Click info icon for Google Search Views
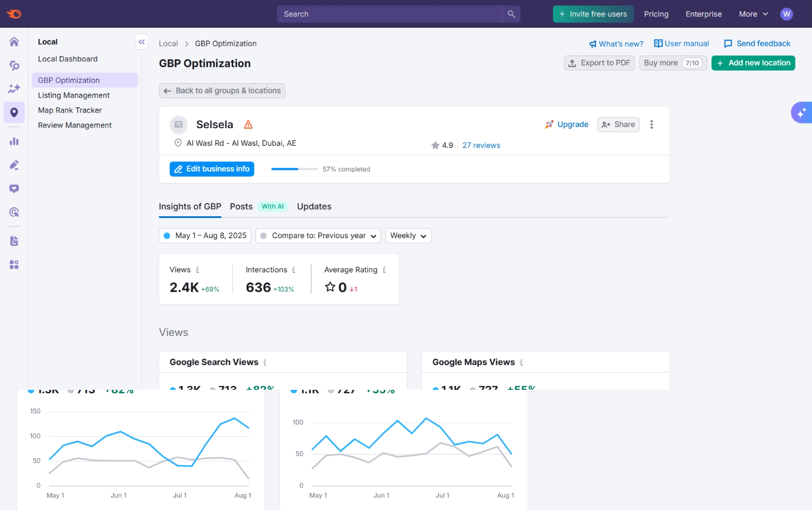Image resolution: width=812 pixels, height=510 pixels. (x=265, y=363)
